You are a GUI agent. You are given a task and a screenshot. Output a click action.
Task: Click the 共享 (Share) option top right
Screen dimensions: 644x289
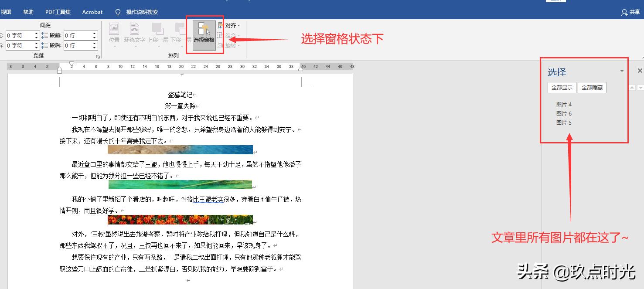[x=632, y=12]
